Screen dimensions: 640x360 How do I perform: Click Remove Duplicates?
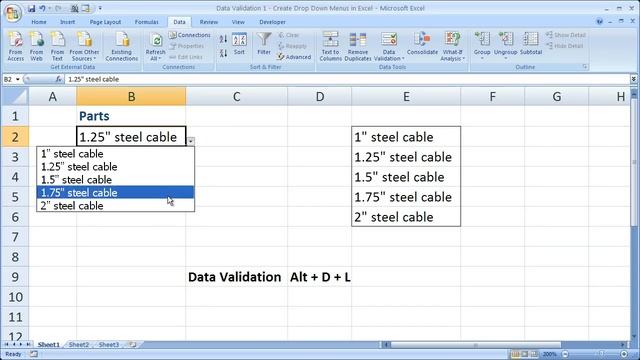358,46
